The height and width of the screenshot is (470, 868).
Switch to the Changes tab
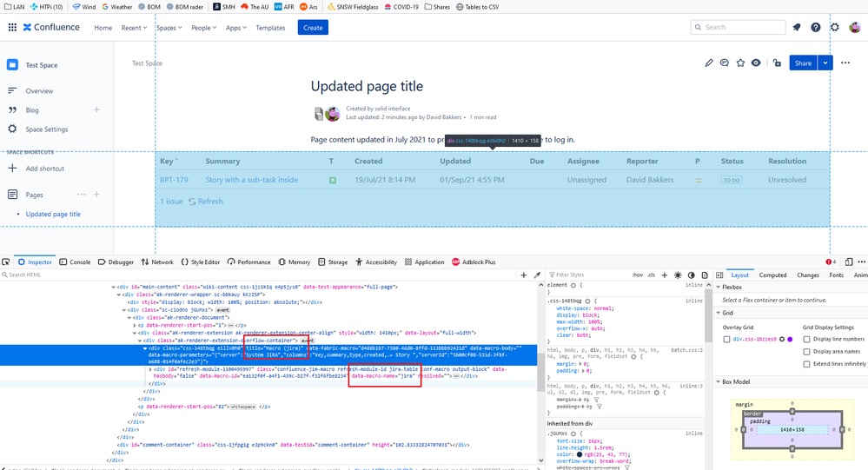[808, 275]
